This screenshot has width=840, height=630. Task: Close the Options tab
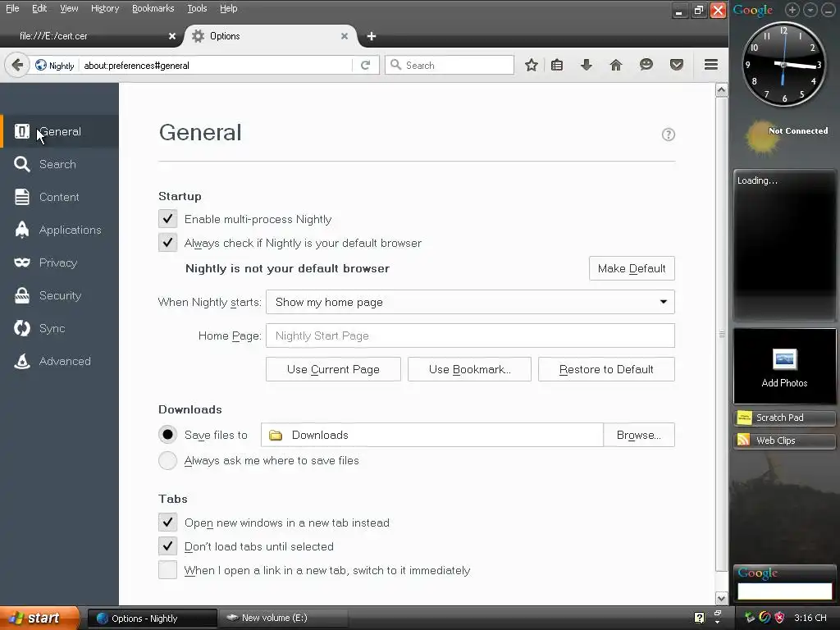point(345,36)
